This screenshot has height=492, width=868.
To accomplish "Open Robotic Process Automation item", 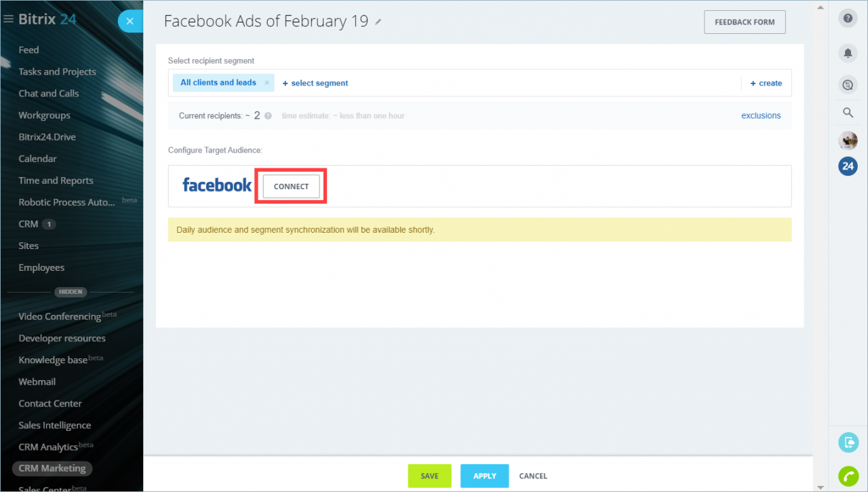I will tap(68, 202).
